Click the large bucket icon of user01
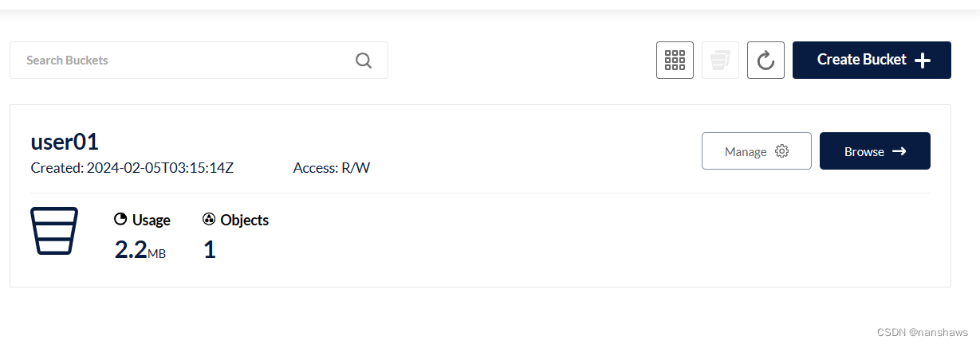 [54, 231]
